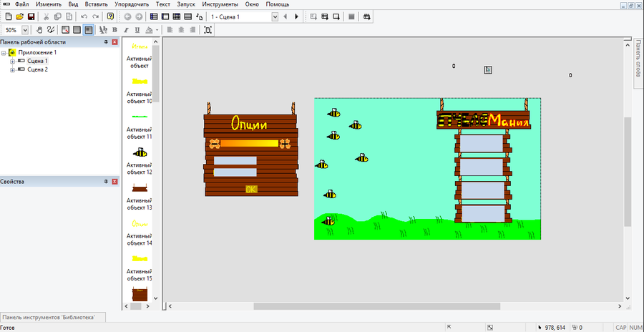Screen dimensions: 644x332
Task: Go to previous scene arrow
Action: coord(285,17)
